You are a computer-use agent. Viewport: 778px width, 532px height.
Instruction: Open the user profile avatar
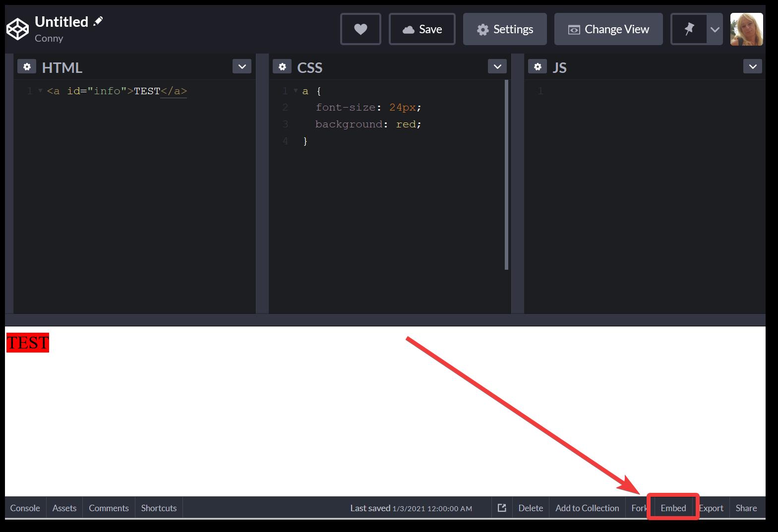pyautogui.click(x=746, y=29)
